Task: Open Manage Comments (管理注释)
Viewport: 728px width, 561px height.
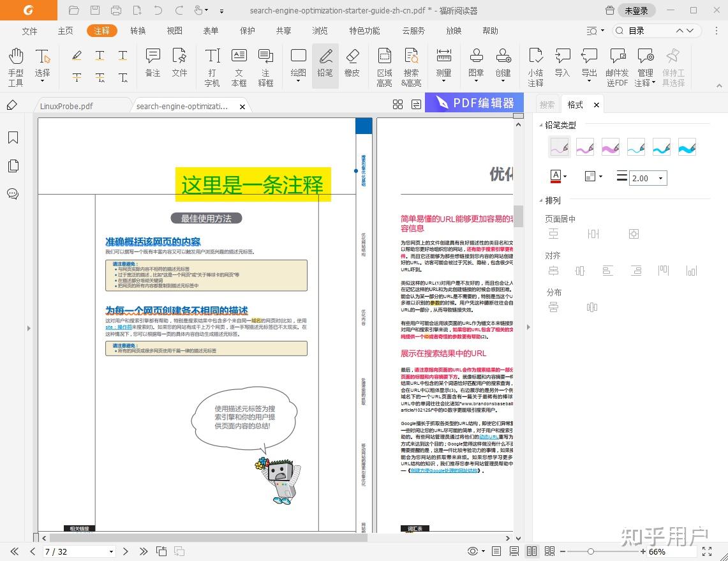Action: point(645,68)
